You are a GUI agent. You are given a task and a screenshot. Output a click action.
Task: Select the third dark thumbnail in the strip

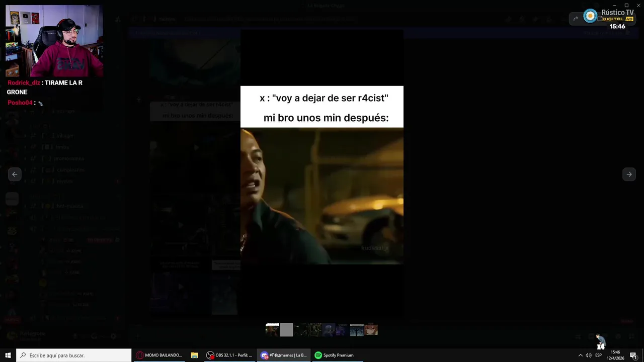[300, 330]
